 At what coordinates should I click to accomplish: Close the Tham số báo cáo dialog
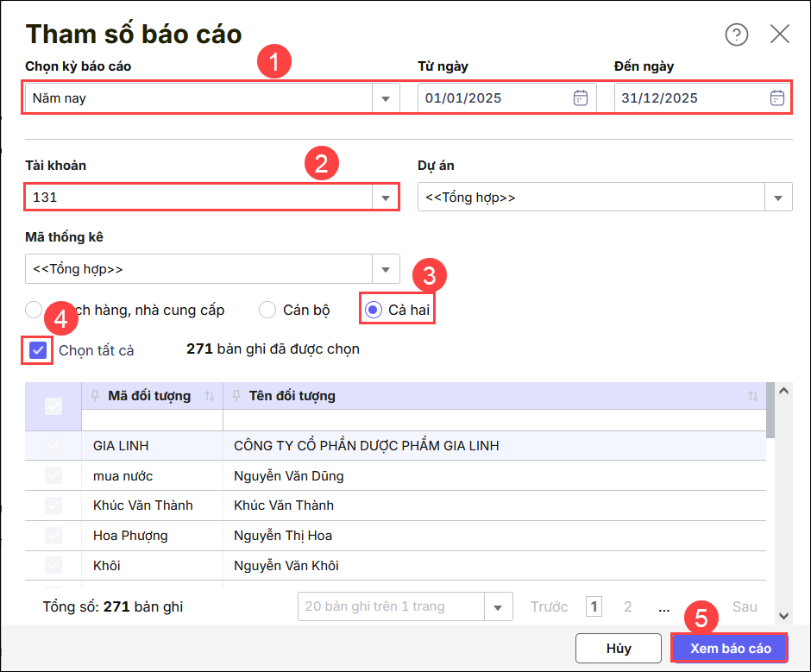[780, 35]
